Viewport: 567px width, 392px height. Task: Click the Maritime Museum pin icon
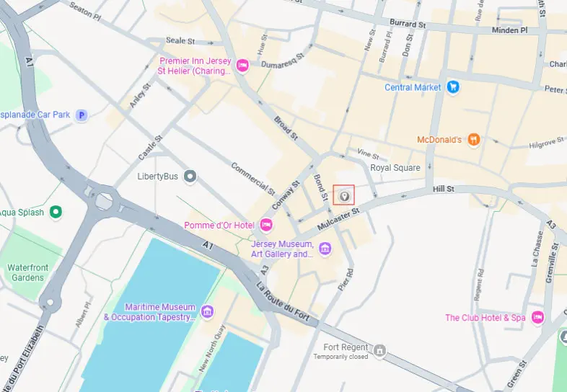point(207,311)
